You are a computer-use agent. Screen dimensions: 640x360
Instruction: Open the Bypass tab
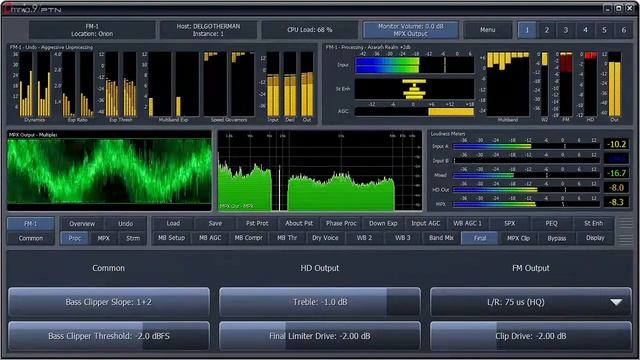tap(557, 238)
